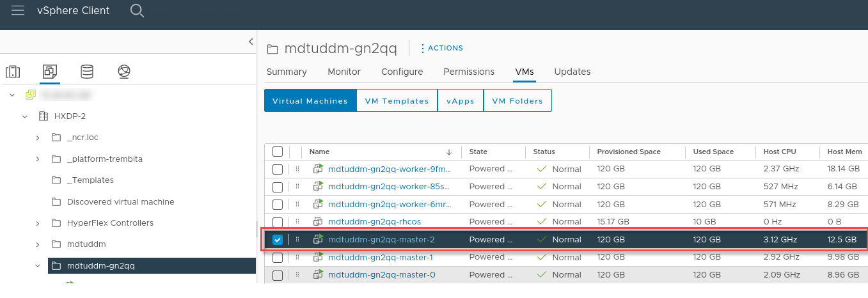Check the worker-85s VM checkbox

click(278, 187)
